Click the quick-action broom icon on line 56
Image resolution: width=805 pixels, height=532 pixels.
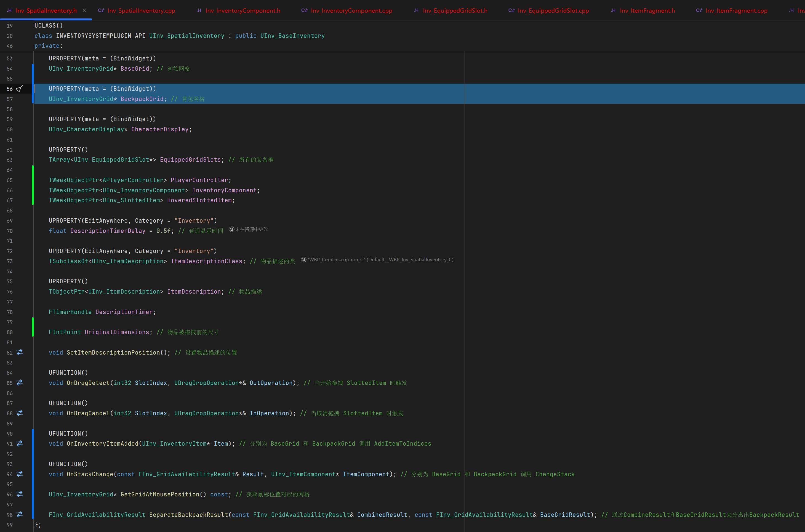click(20, 89)
